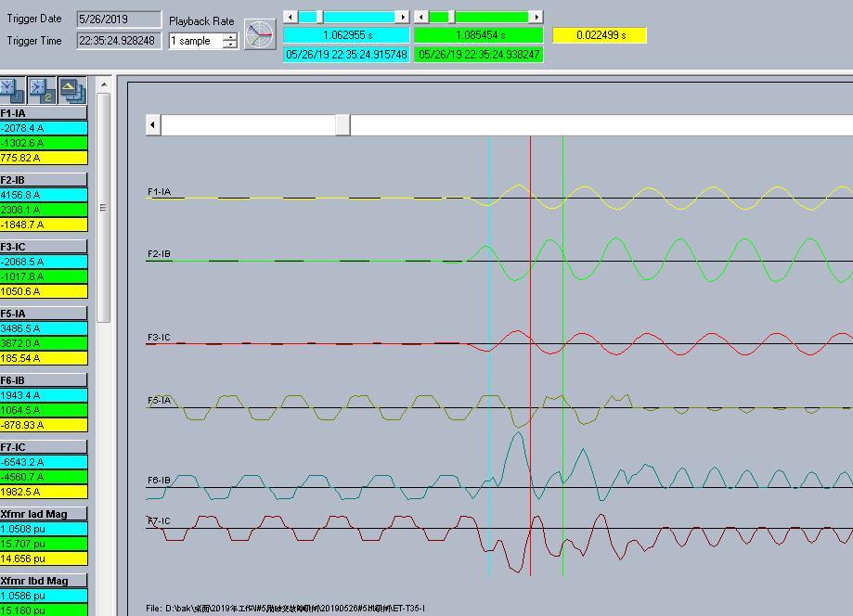Screen dimensions: 853x616
Task: Click the stacked triangle pages icon
Action: (x=72, y=90)
